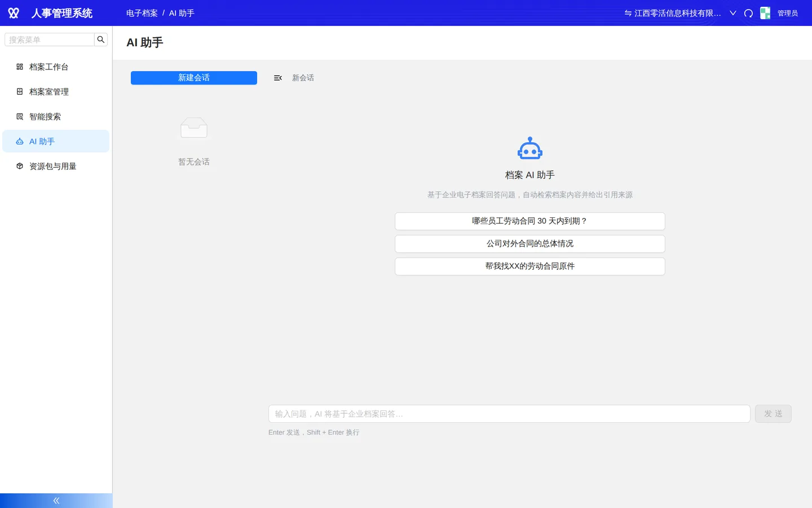Click the 新会话 conversation title

(x=303, y=78)
